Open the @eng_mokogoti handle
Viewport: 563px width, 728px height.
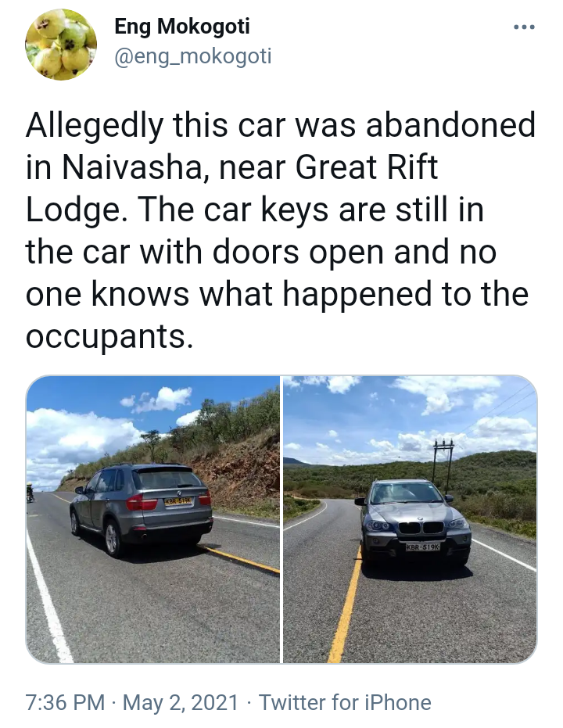tap(192, 56)
